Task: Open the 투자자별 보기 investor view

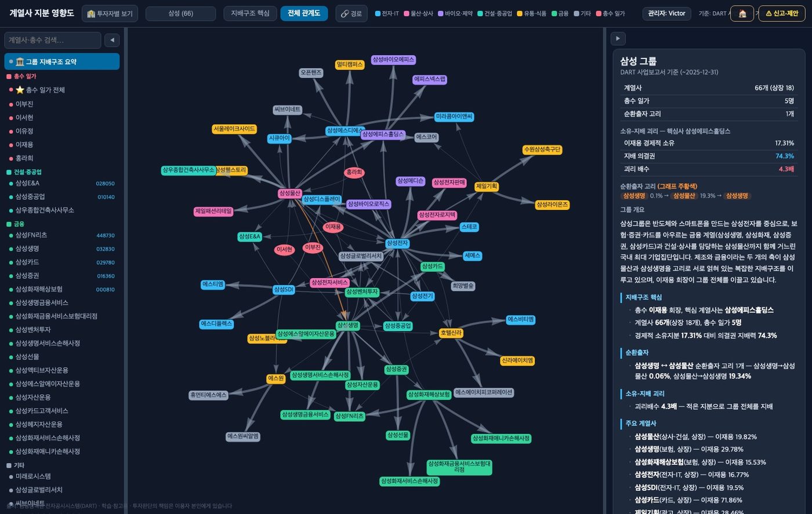Action: click(110, 13)
